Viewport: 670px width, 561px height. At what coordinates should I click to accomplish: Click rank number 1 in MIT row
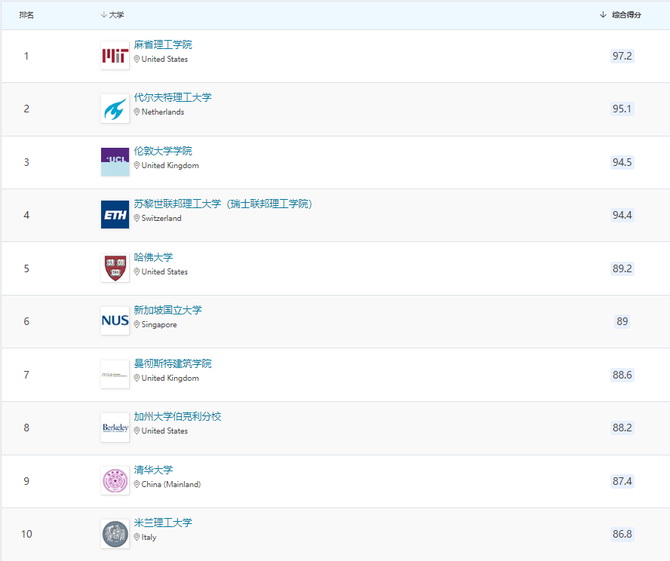click(26, 56)
